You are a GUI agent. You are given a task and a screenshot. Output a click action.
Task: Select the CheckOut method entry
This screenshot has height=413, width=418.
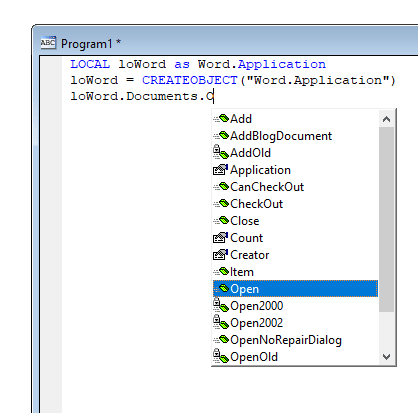tap(295, 204)
